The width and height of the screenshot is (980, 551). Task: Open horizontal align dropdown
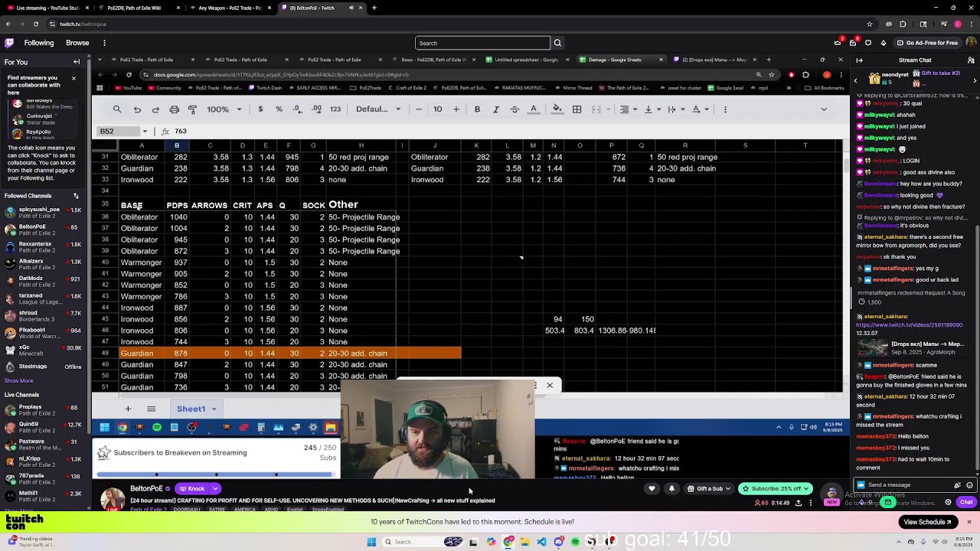[x=629, y=109]
